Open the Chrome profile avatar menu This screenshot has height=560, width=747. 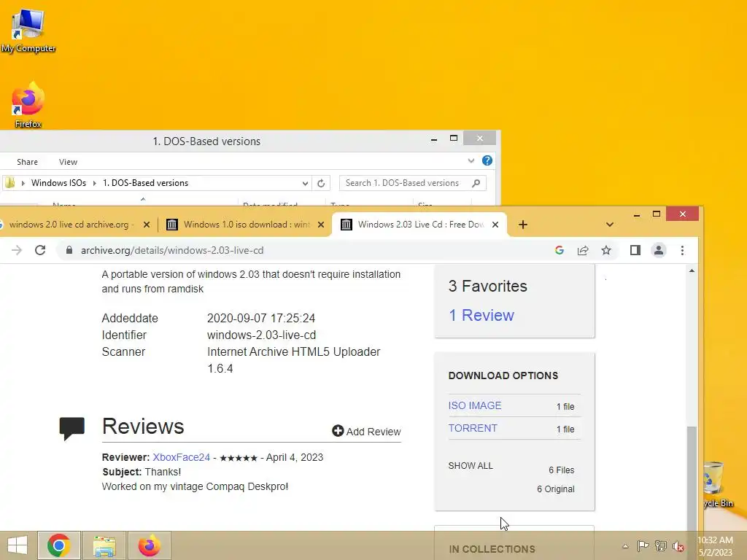click(x=659, y=251)
